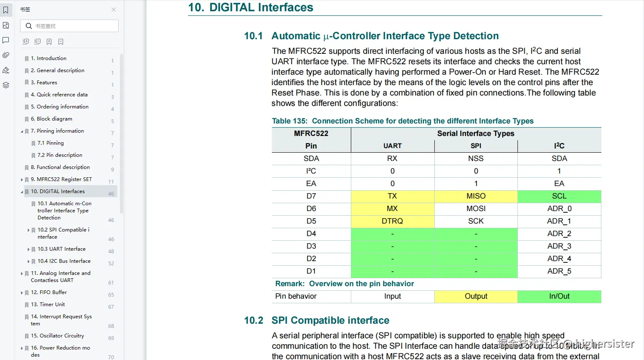Focus the 书签查找 search field
This screenshot has height=360, width=644.
69,26
